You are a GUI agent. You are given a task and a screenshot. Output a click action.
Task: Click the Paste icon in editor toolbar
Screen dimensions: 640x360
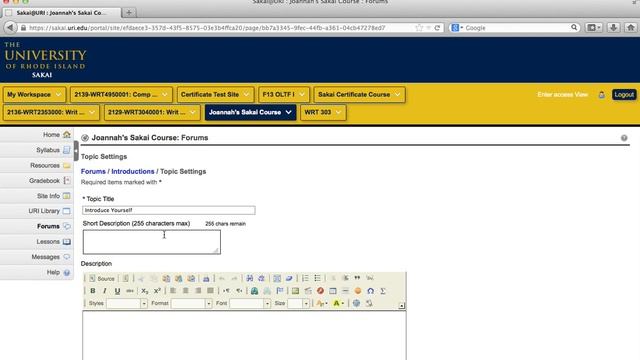pyautogui.click(x=166, y=278)
